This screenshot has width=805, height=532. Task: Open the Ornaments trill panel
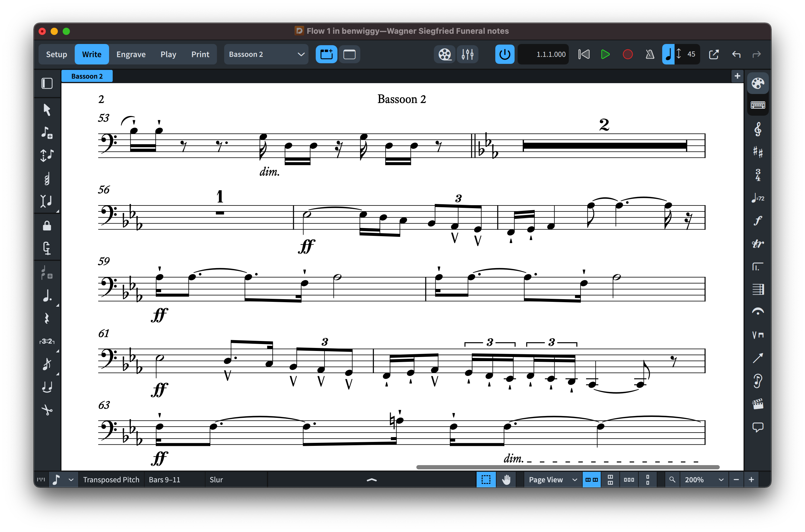pos(757,244)
